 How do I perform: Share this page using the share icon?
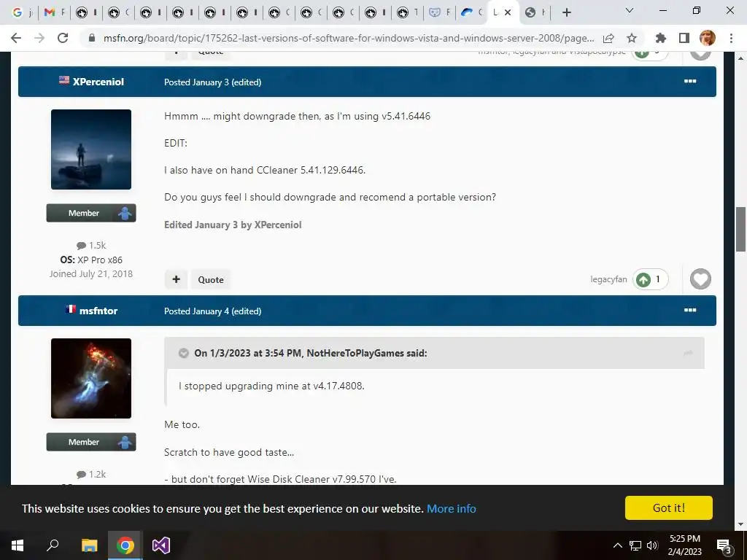(x=608, y=38)
